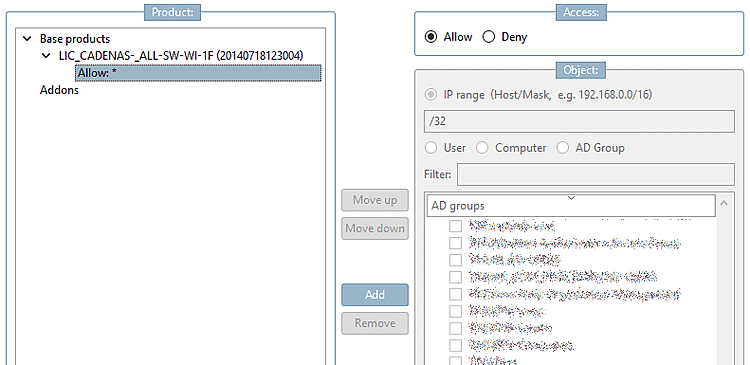
Task: Click the AD groups column header
Action: tap(571, 206)
